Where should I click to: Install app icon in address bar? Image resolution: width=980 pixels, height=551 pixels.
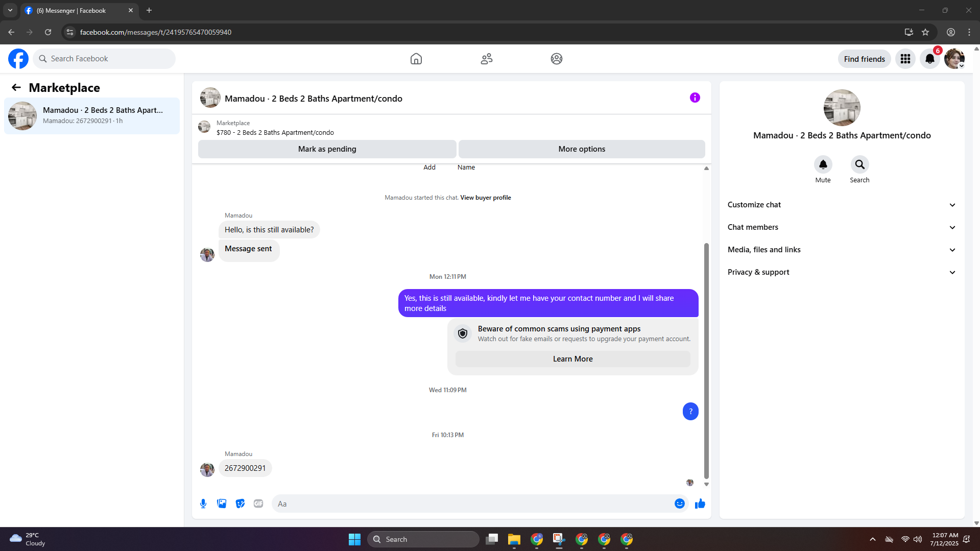coord(909,32)
